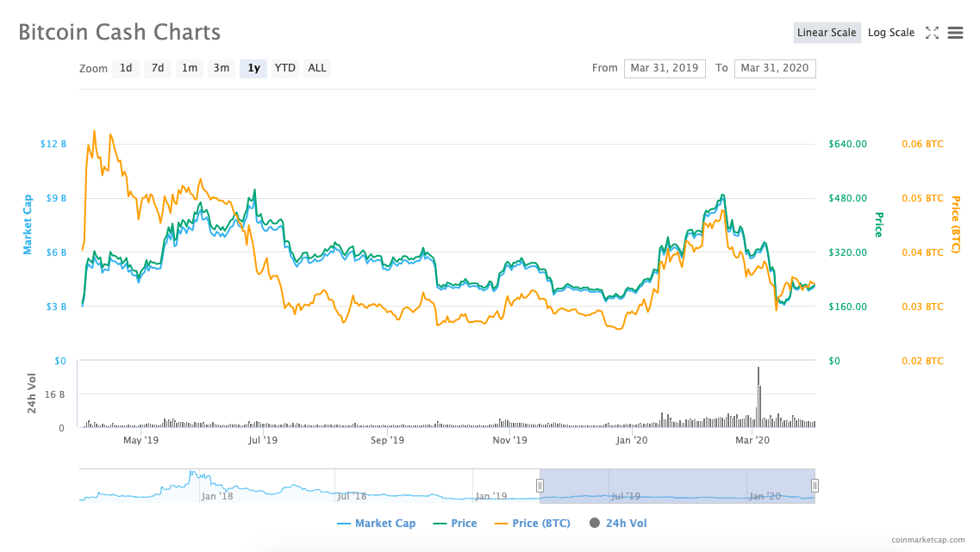Select the 7d zoom range
Screen dimensions: 980x552
pyautogui.click(x=158, y=68)
